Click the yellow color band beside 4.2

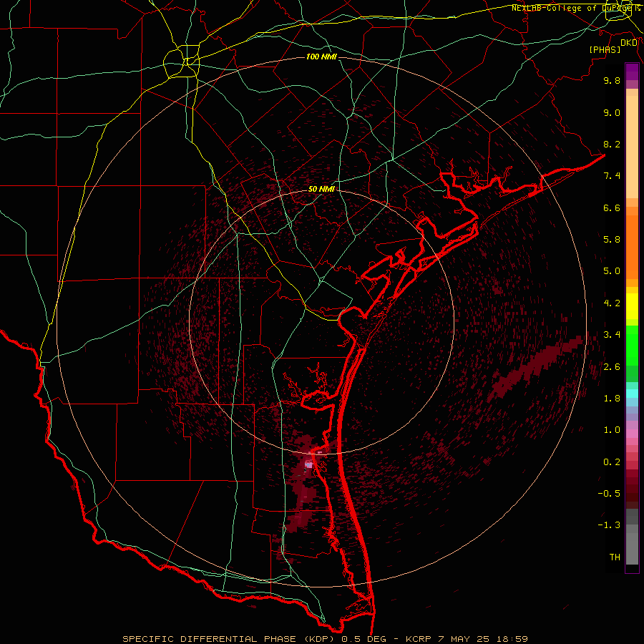(632, 306)
